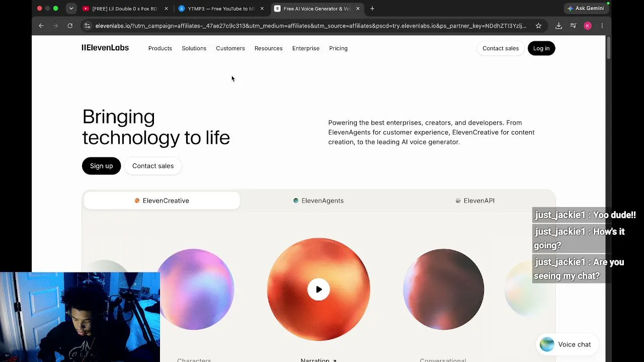Viewport: 644px width, 362px height.
Task: Click the 'Powering the best enterprises' paragraph
Action: tap(431, 132)
